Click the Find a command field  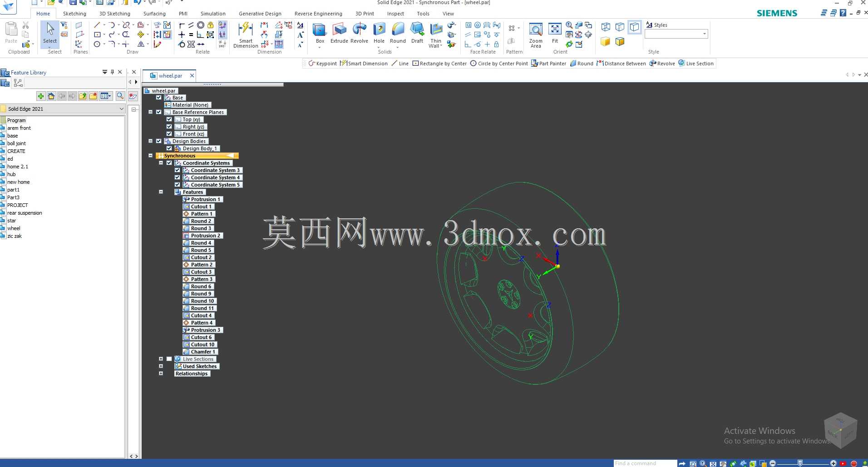click(x=645, y=463)
